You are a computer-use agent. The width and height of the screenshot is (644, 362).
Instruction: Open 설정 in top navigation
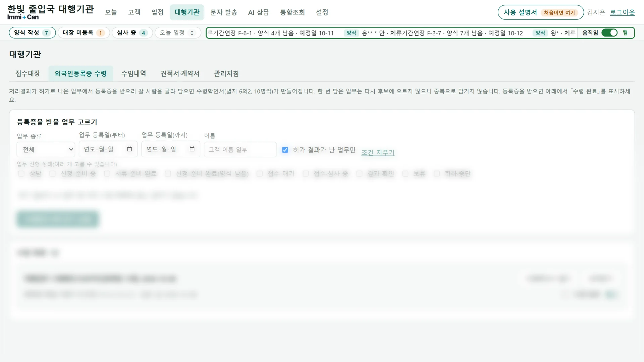click(x=322, y=12)
